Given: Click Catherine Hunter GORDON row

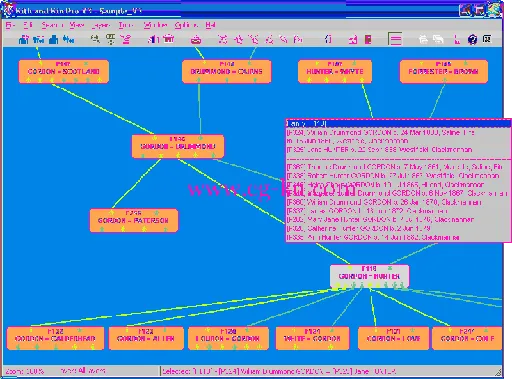Looking at the screenshot, I should 398,229.
